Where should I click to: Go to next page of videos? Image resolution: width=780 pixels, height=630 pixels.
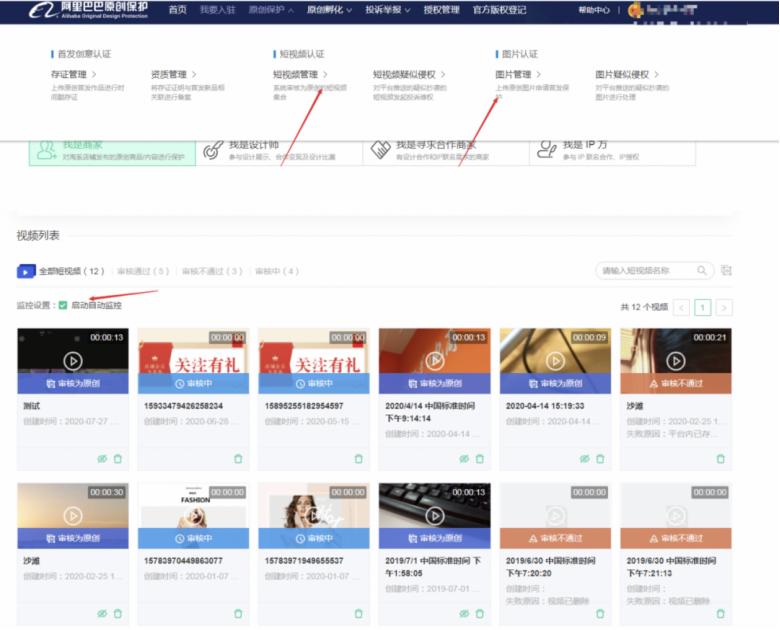[x=724, y=308]
